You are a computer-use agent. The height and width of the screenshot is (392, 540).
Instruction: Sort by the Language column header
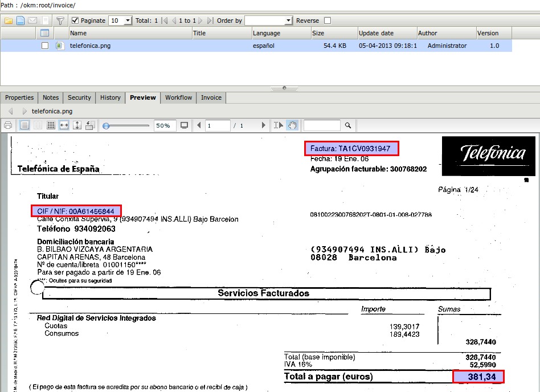pyautogui.click(x=281, y=33)
